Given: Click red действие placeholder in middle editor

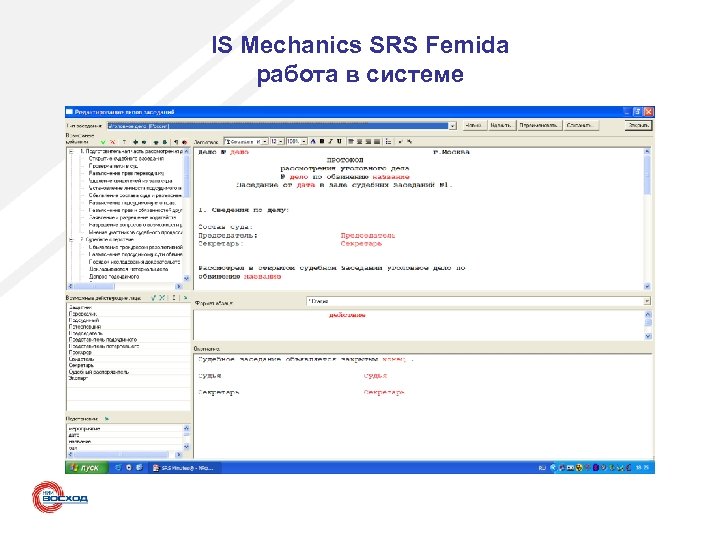Looking at the screenshot, I should 347,315.
